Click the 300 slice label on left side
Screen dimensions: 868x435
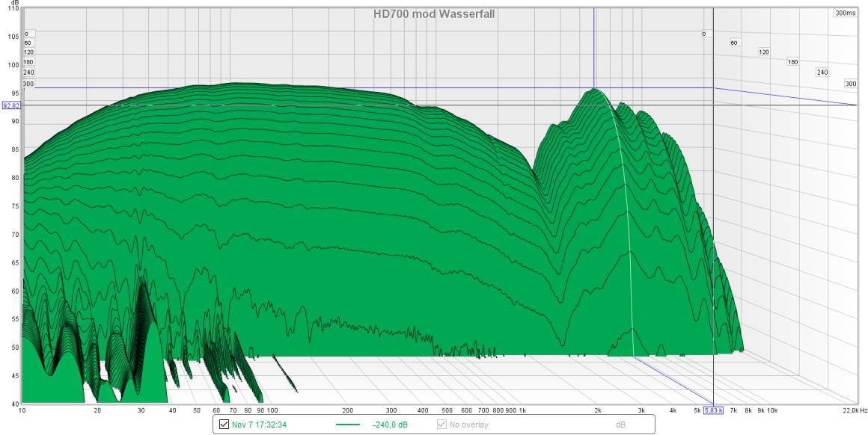coord(29,84)
